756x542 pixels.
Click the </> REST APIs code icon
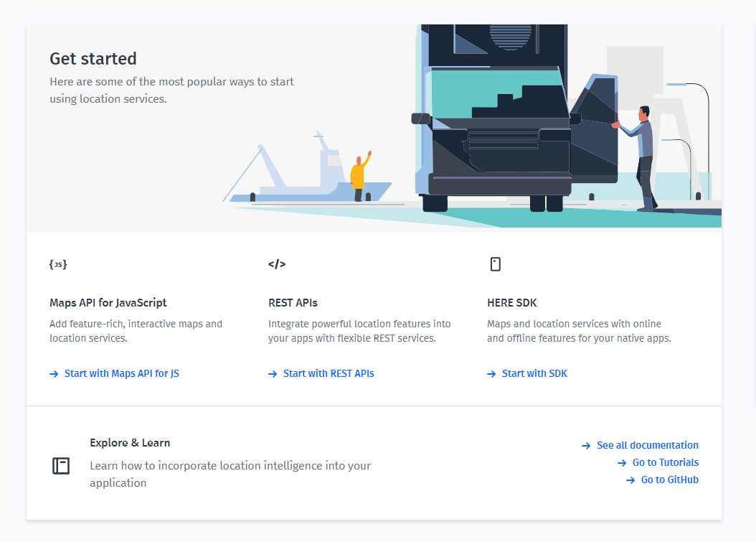[x=277, y=263]
